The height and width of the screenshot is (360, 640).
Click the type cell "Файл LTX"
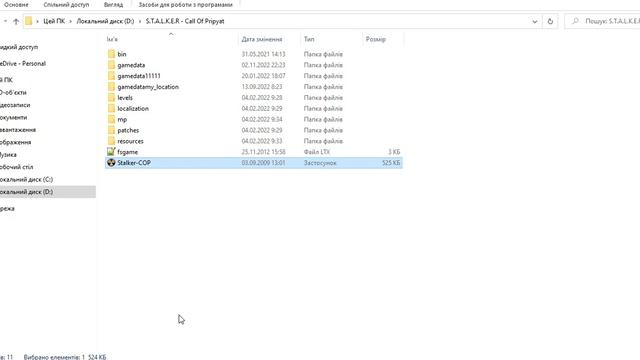pos(317,152)
